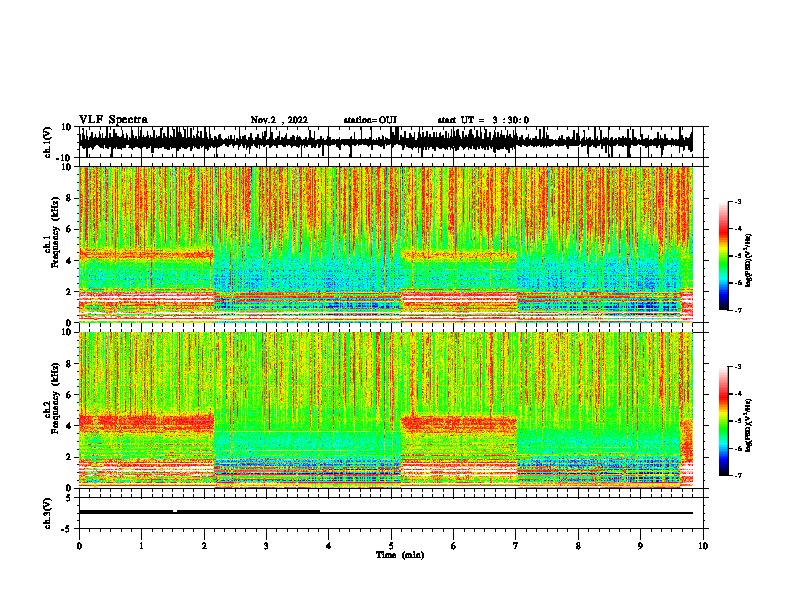Click the ch.1 spectrogram panel
The height and width of the screenshot is (612, 792).
coord(393,244)
